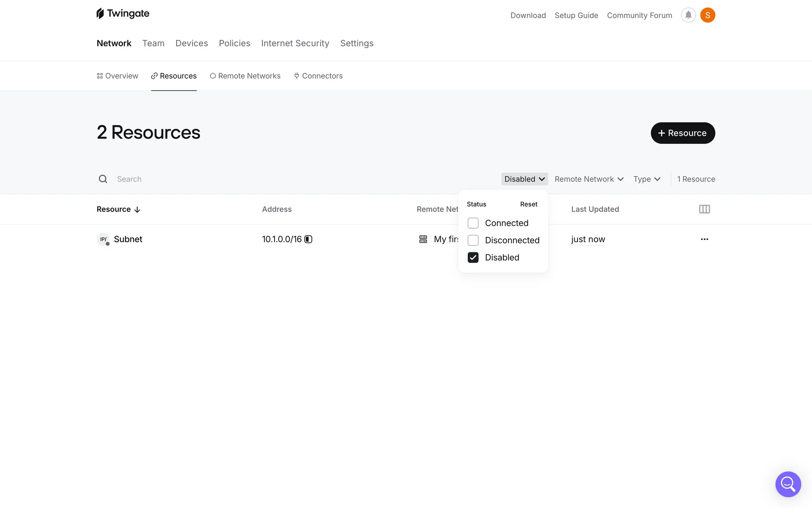The width and height of the screenshot is (812, 508).
Task: Check the Disconnected status checkbox
Action: point(473,240)
